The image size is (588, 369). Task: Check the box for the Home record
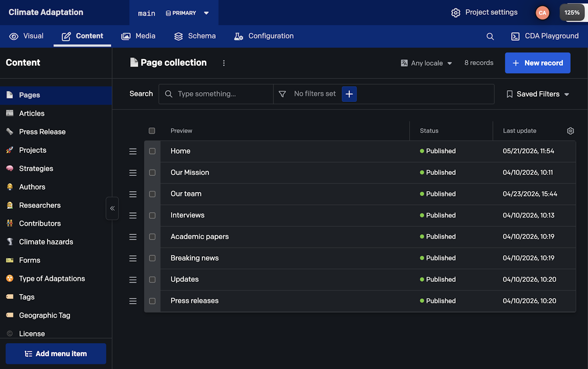[x=152, y=151]
